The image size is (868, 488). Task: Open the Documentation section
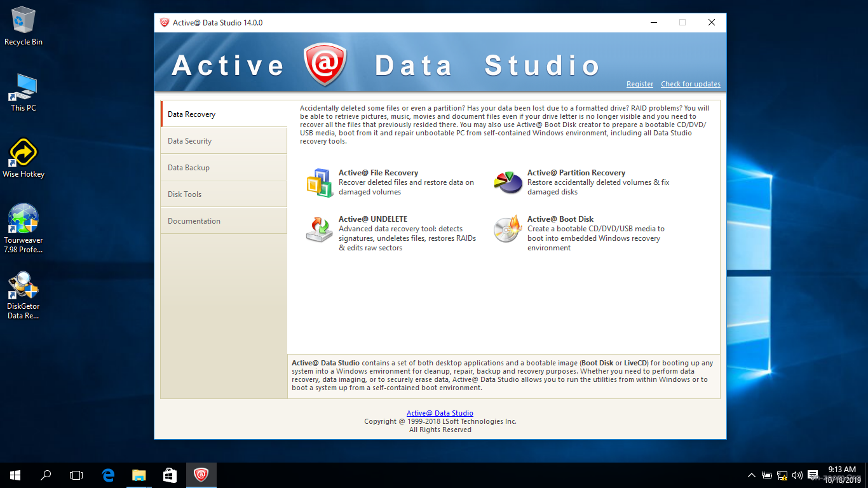[x=194, y=220]
